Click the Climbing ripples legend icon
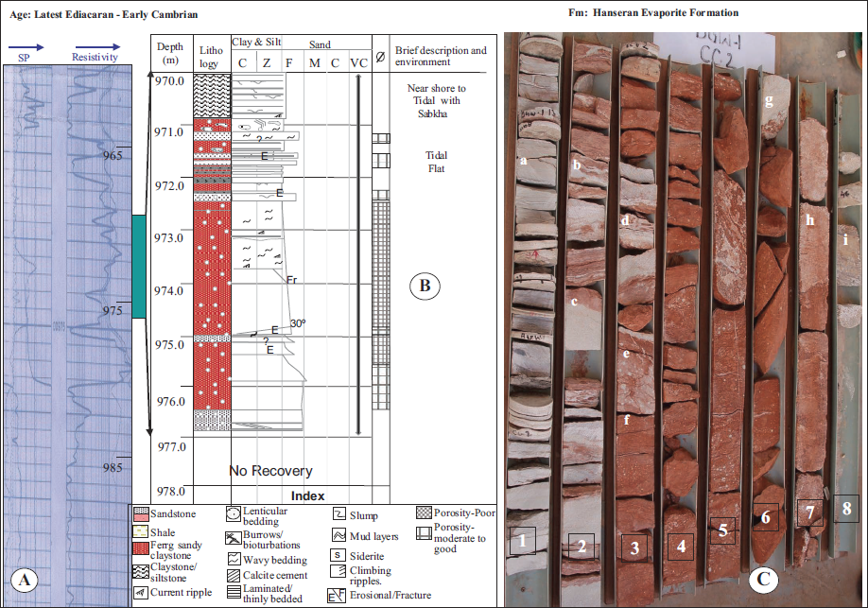The image size is (868, 608). pyautogui.click(x=338, y=571)
